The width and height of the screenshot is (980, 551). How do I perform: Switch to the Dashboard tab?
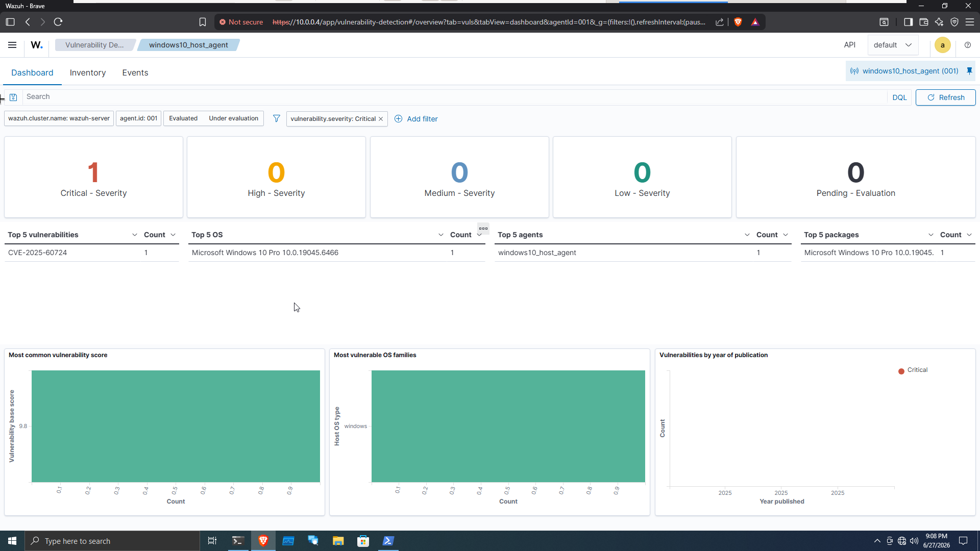(32, 73)
